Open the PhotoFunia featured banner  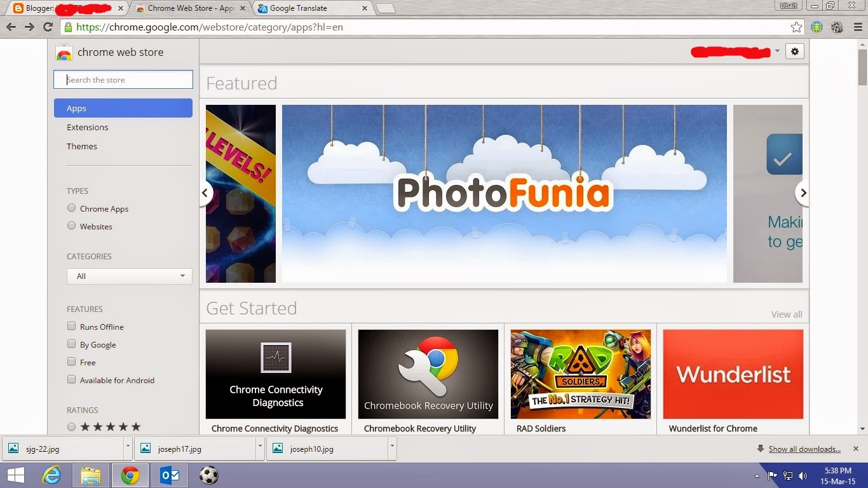click(504, 193)
